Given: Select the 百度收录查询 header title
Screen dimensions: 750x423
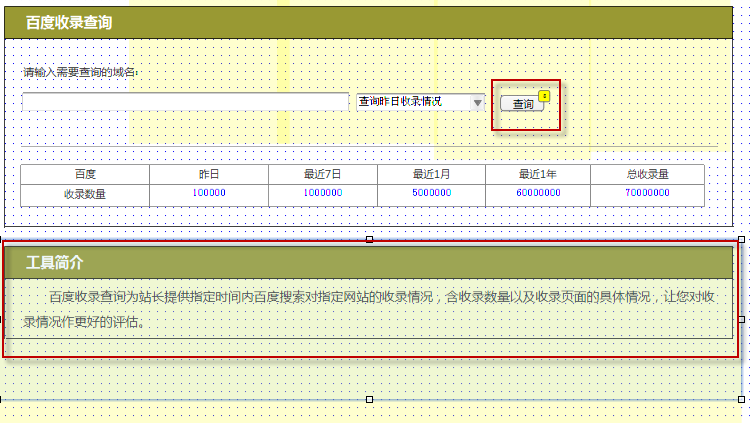Looking at the screenshot, I should tap(69, 22).
